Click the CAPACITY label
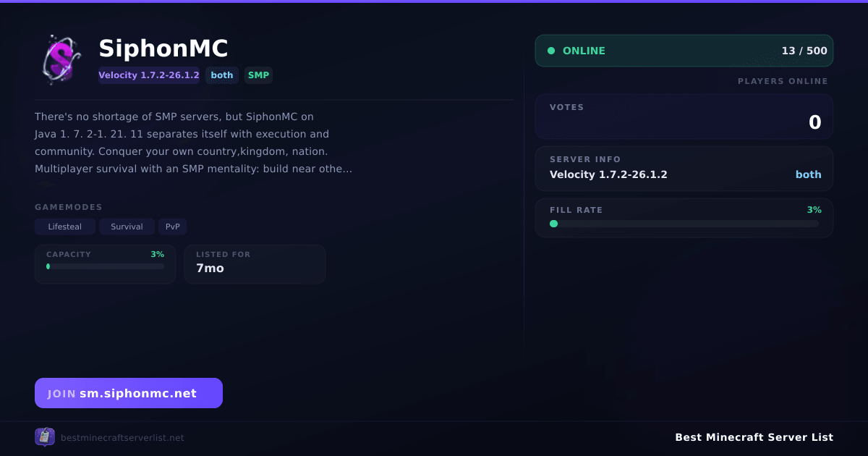The image size is (868, 456). pos(69,255)
